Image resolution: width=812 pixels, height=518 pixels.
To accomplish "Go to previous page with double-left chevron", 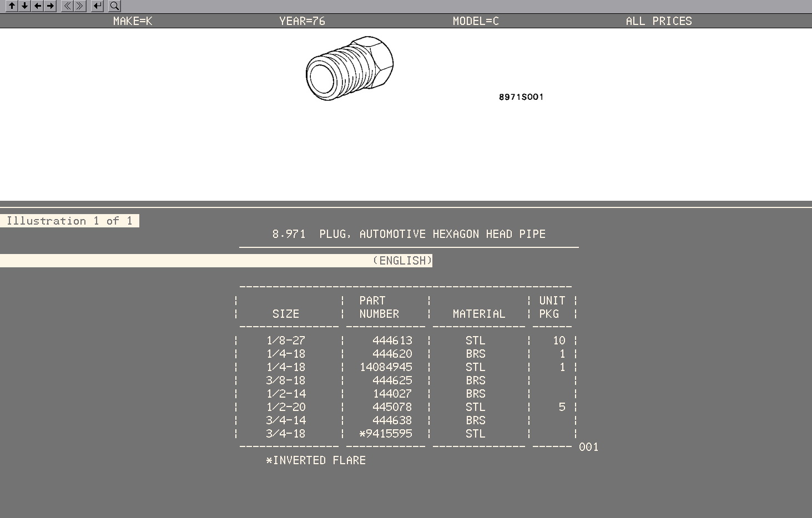I will (67, 6).
